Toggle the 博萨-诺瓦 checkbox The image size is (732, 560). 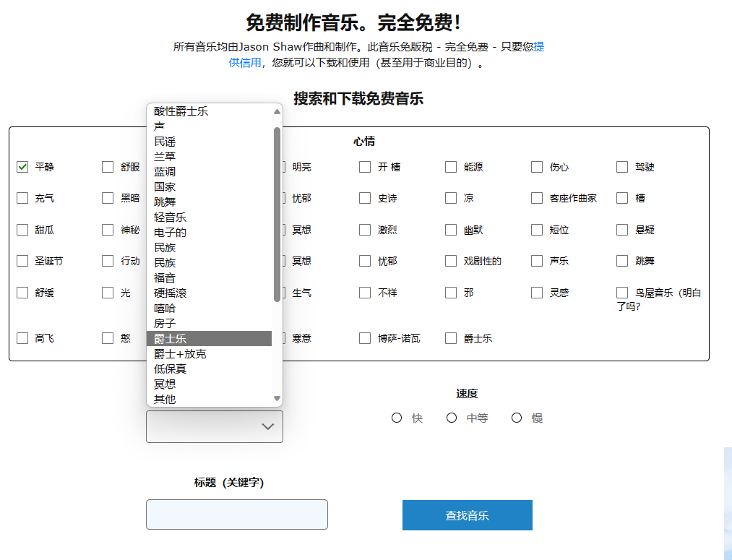(x=365, y=338)
